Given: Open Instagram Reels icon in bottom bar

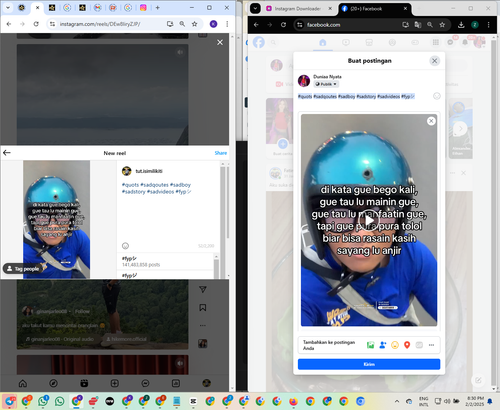Looking at the screenshot, I should (x=84, y=383).
